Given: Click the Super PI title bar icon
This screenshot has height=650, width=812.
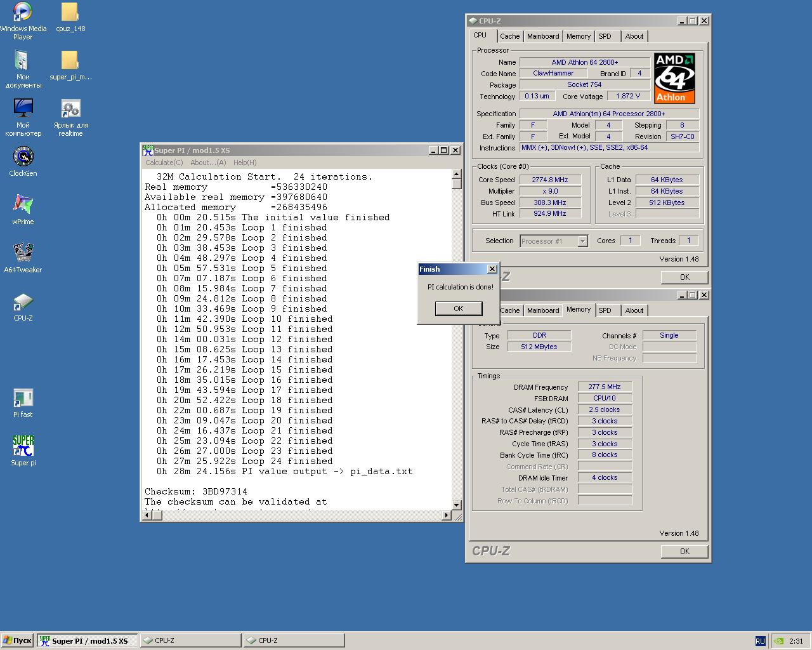Looking at the screenshot, I should click(x=148, y=150).
